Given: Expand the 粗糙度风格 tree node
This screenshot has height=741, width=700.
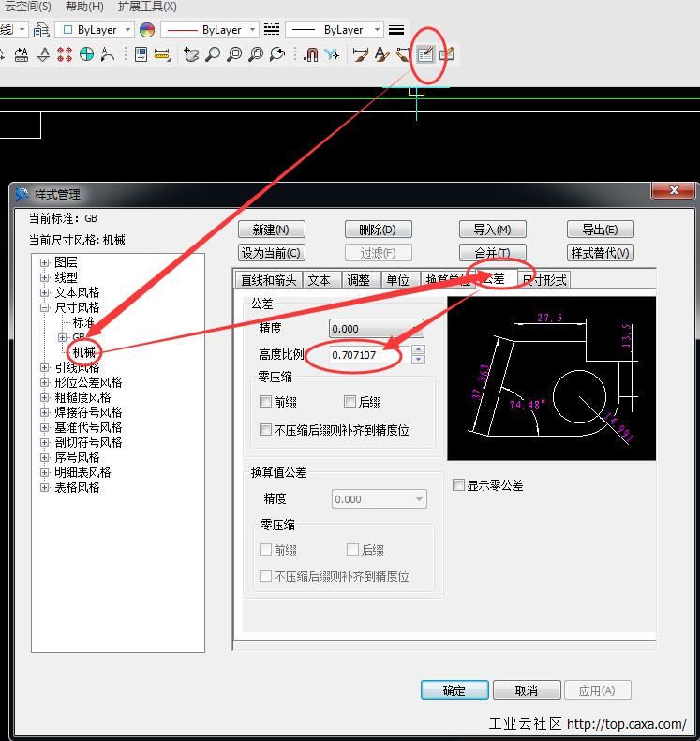Looking at the screenshot, I should click(x=44, y=397).
